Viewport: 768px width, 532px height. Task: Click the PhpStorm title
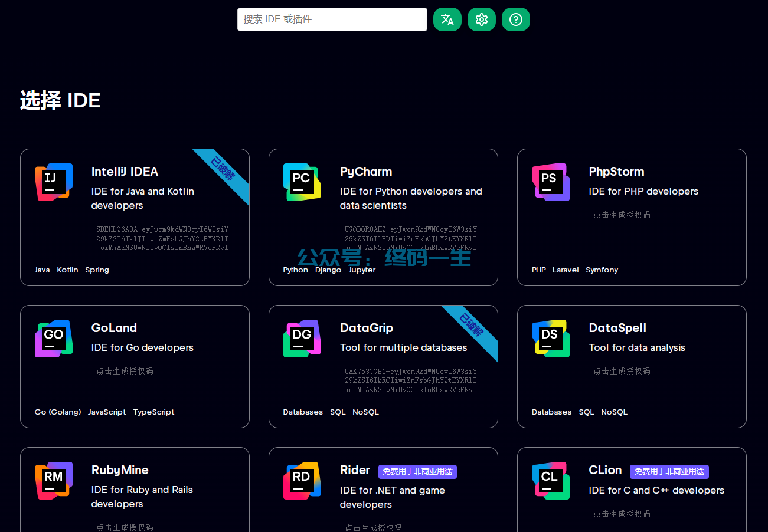(616, 172)
